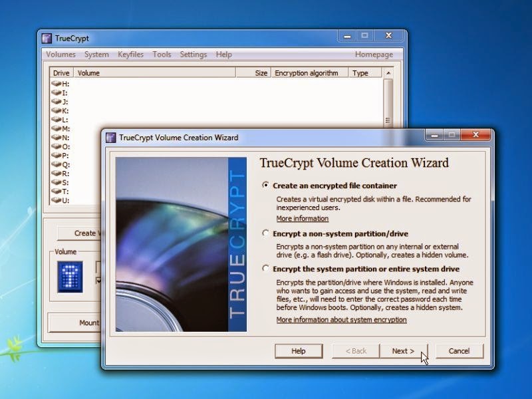Open the Keyfiles menu
Image resolution: width=532 pixels, height=399 pixels.
point(130,55)
